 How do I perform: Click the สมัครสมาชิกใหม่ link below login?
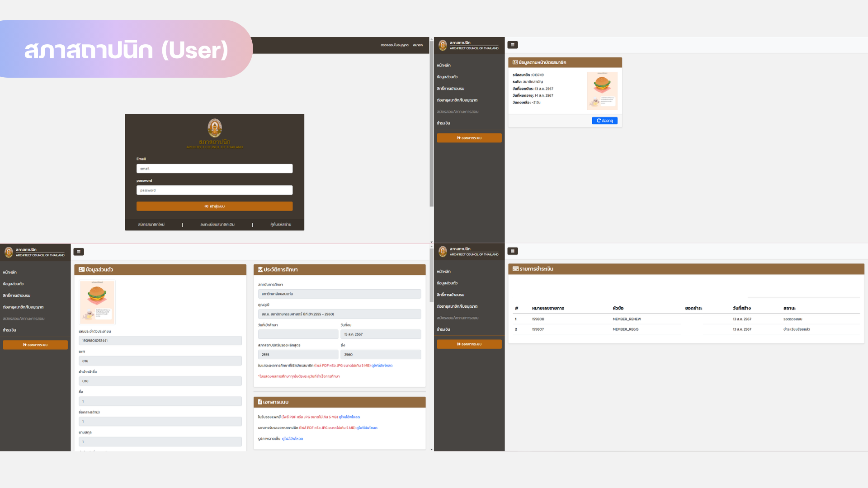click(151, 225)
